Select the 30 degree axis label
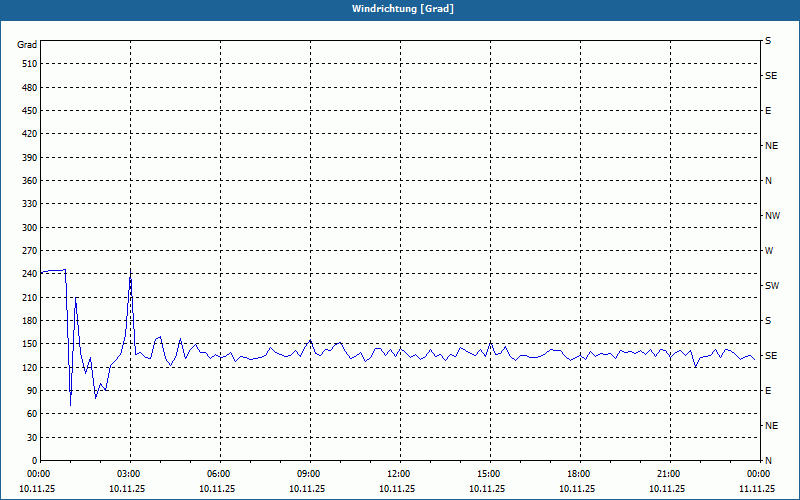Image resolution: width=800 pixels, height=500 pixels. (32, 437)
